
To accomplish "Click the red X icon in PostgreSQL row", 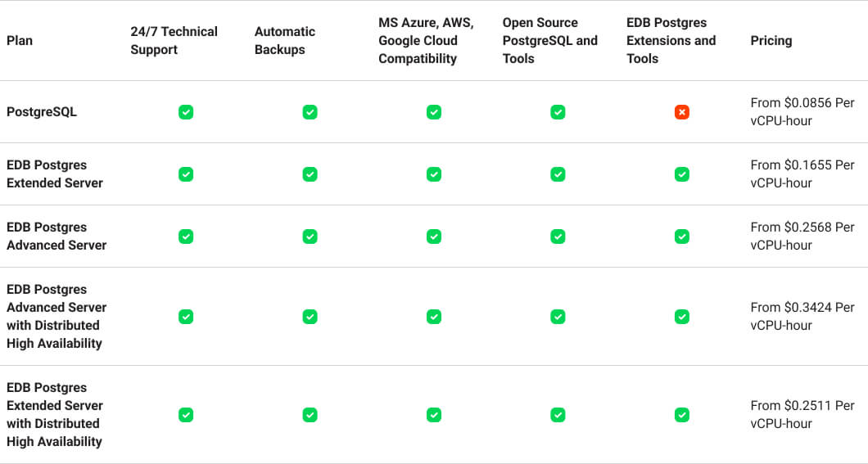I will [681, 112].
